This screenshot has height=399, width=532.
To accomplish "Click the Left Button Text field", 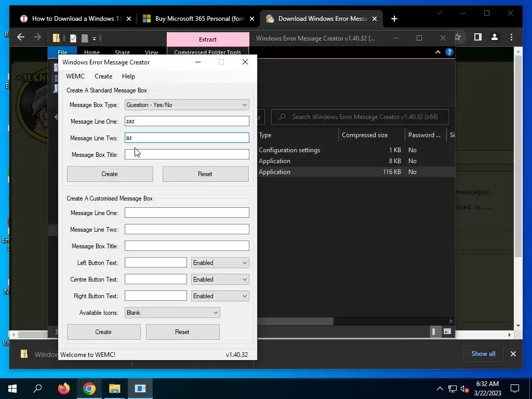I will (156, 262).
